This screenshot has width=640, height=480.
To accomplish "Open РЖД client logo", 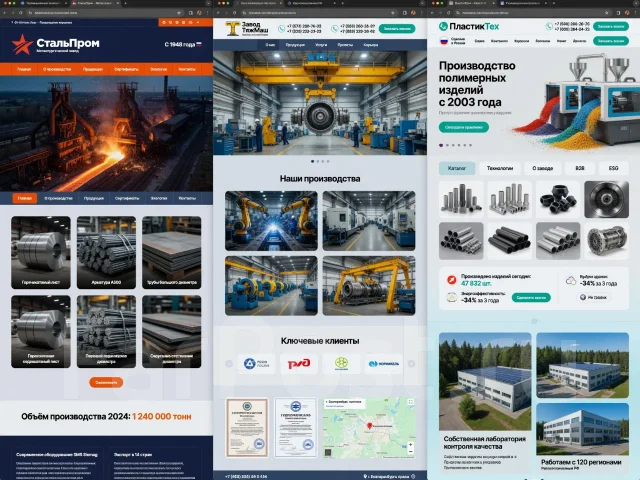I will pyautogui.click(x=299, y=363).
